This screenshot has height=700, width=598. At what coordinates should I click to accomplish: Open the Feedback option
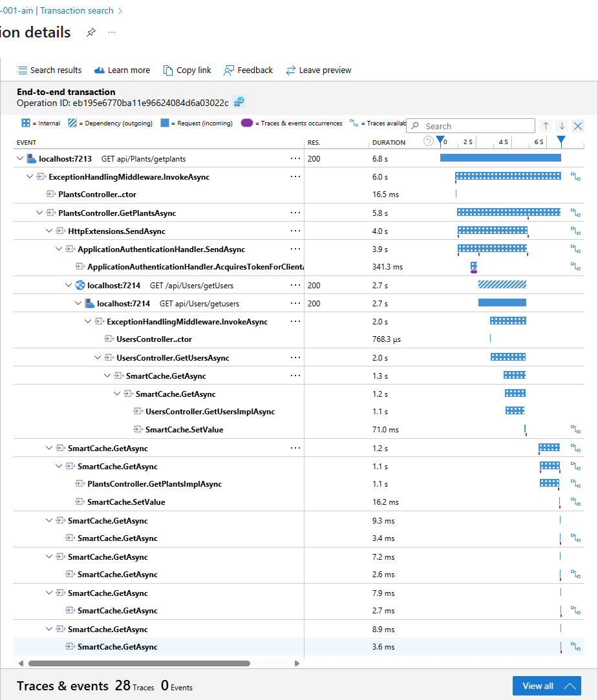[248, 70]
